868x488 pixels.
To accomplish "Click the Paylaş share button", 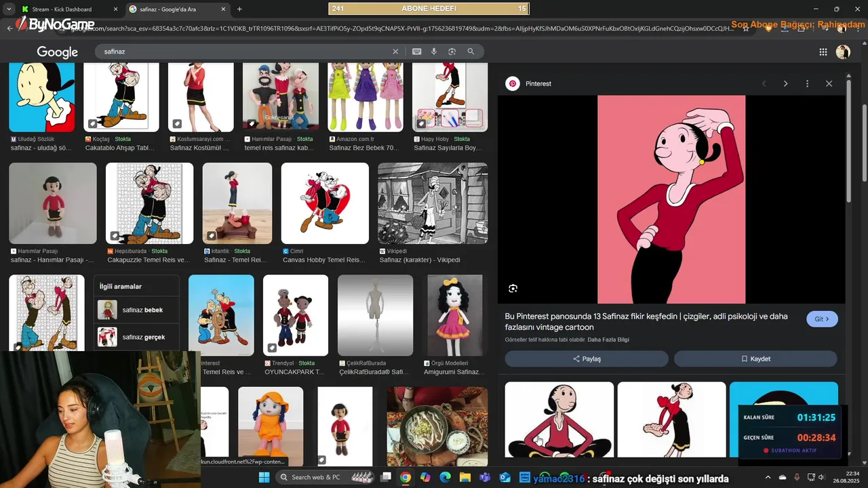I will tap(587, 359).
